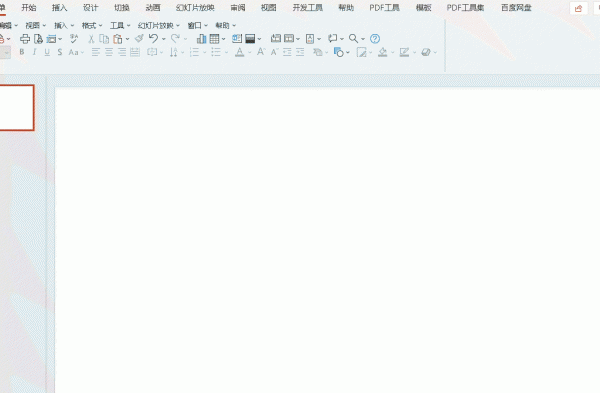Screen dimensions: 600x393
Task: Switch to the 设计 ribbon tab
Action: pyautogui.click(x=91, y=8)
